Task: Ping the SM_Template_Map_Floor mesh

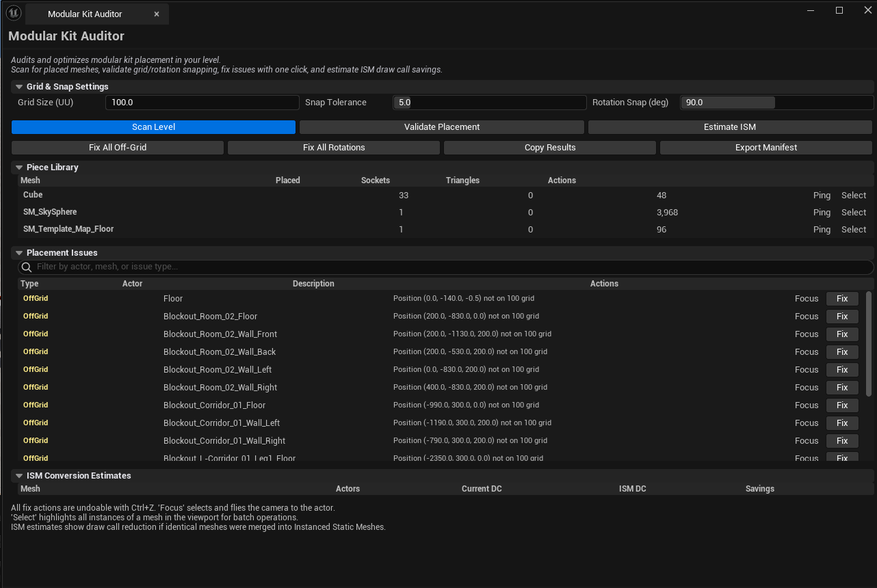Action: tap(822, 230)
